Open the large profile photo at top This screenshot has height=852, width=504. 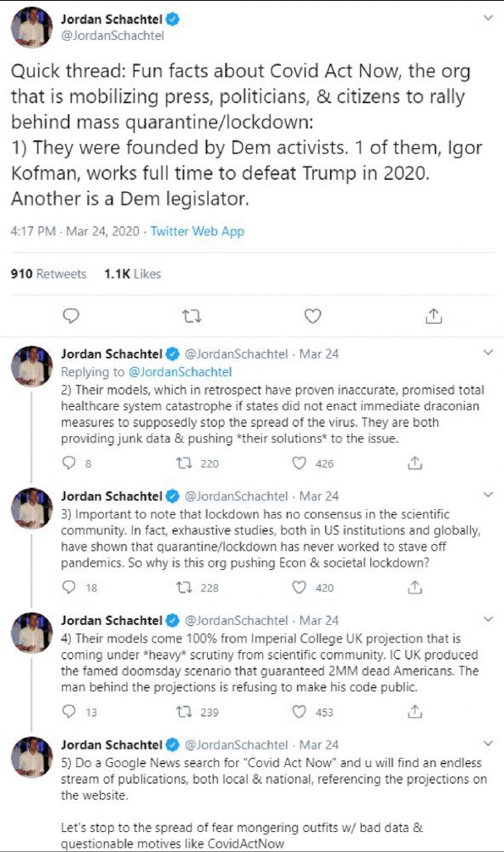tap(32, 27)
